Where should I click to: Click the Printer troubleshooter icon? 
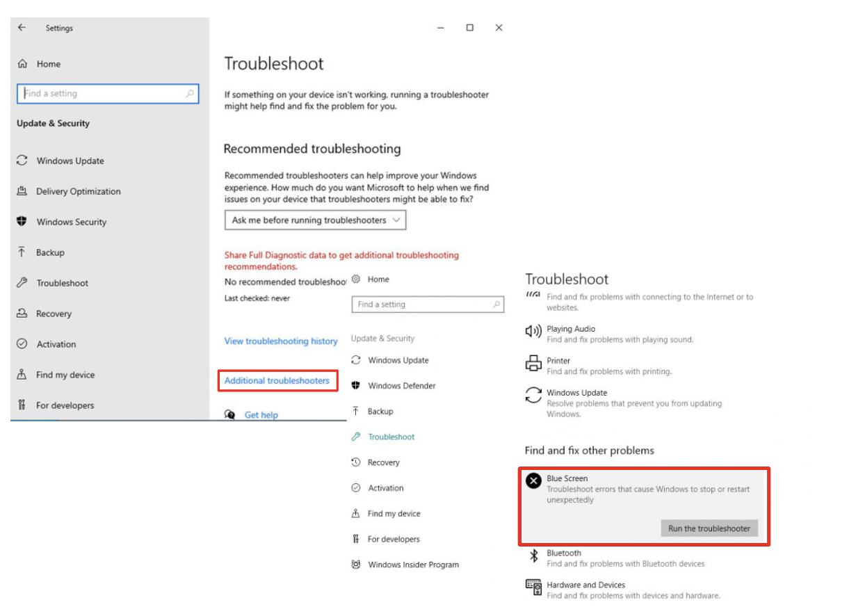533,364
